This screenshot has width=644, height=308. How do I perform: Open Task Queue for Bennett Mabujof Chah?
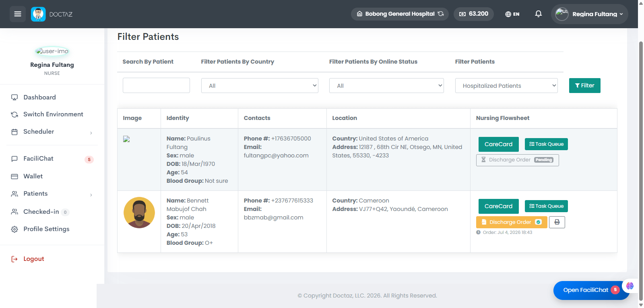(x=546, y=206)
